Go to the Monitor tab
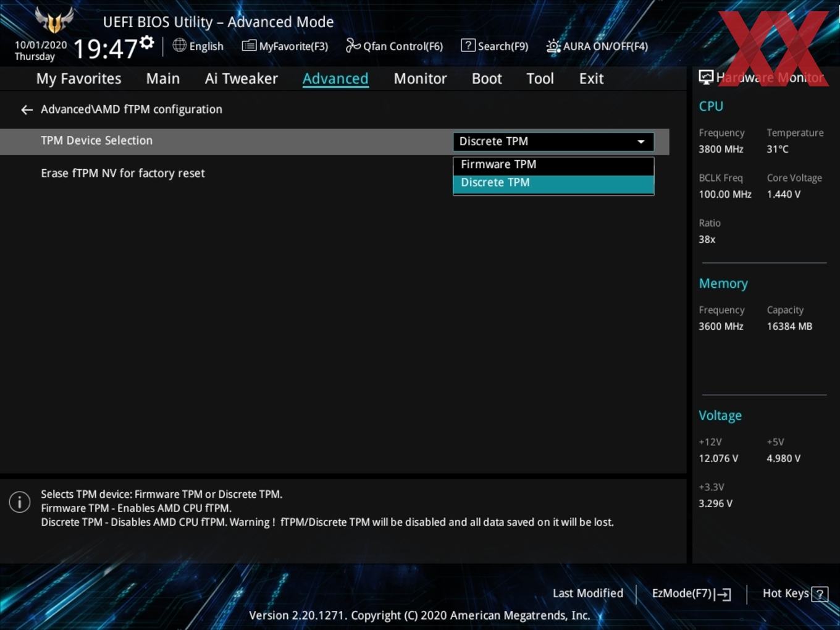This screenshot has width=840, height=630. click(x=420, y=79)
